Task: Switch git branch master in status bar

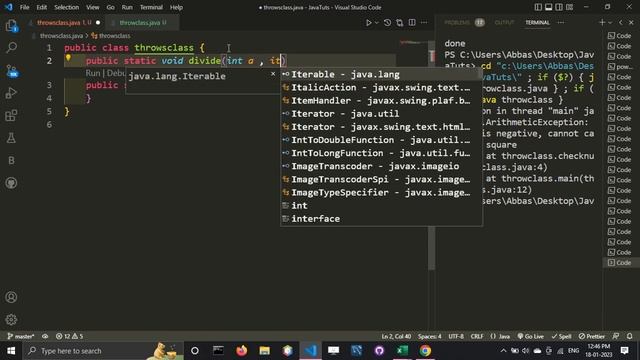Action: pyautogui.click(x=21, y=336)
